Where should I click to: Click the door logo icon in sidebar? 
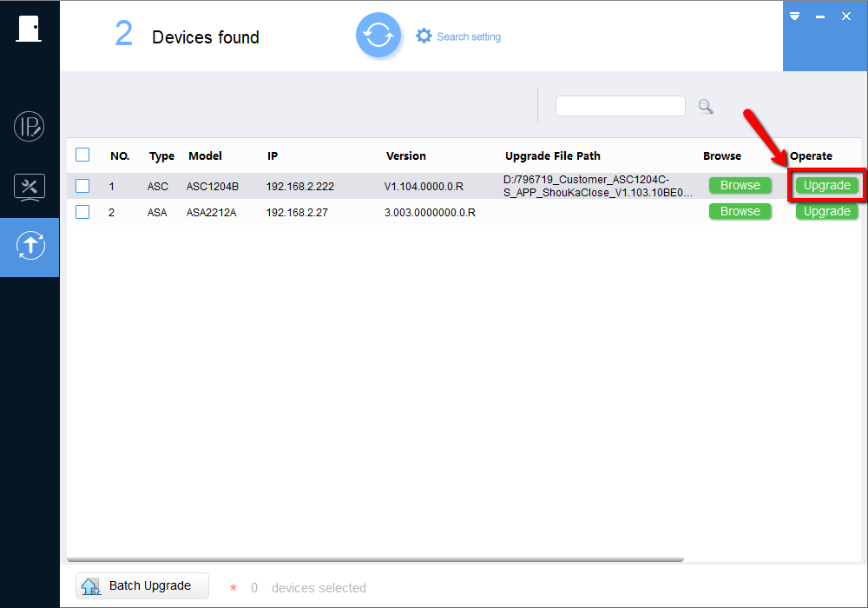[x=29, y=29]
